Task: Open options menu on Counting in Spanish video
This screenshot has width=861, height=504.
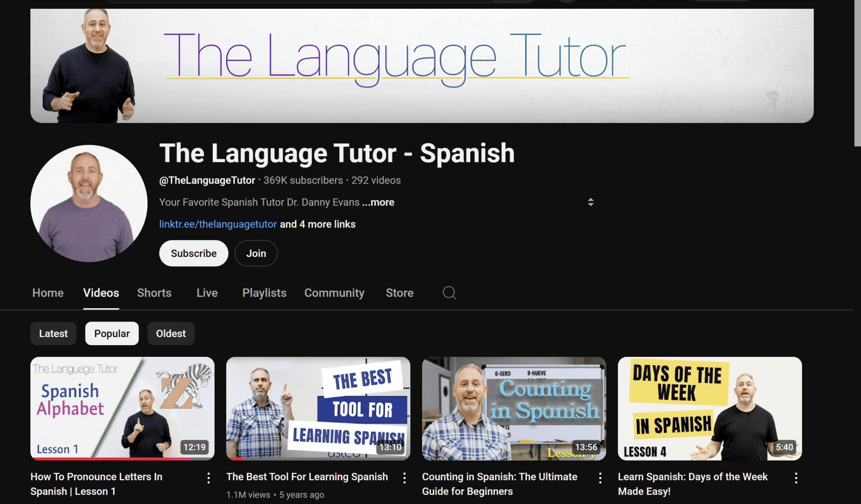Action: point(600,478)
